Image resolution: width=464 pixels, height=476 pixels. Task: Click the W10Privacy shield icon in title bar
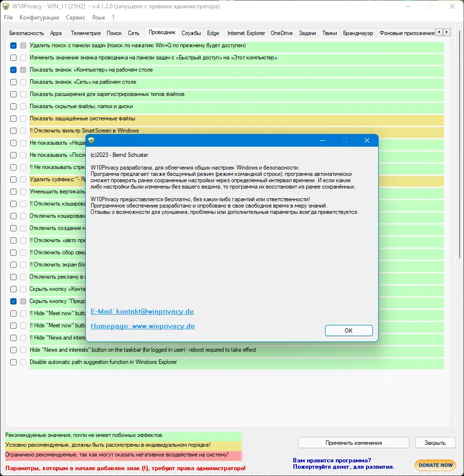coord(6,6)
